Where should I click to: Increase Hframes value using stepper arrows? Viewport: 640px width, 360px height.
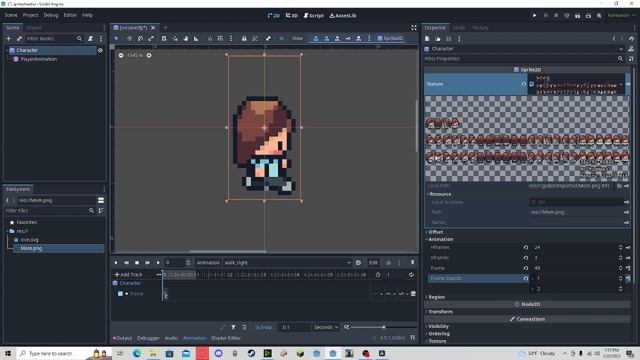[x=620, y=246]
